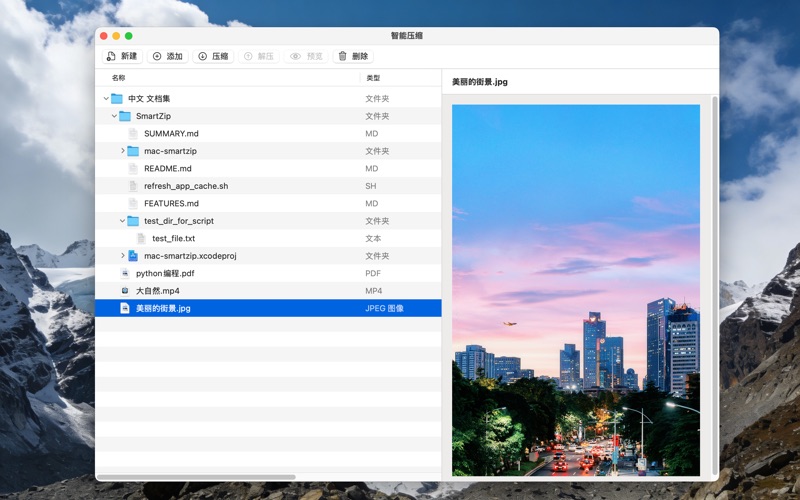Image resolution: width=800 pixels, height=500 pixels.
Task: Collapse the SmartZip folder chevron
Action: (x=114, y=116)
